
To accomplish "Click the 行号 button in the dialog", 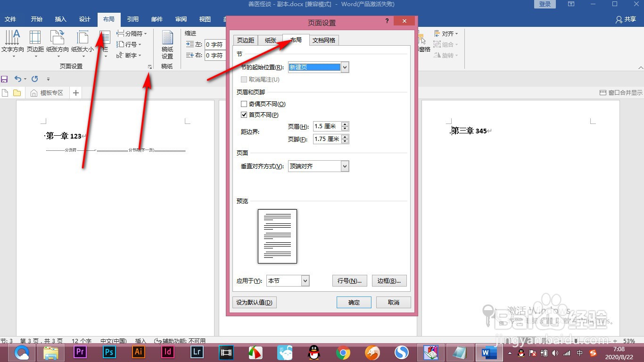I will click(349, 280).
